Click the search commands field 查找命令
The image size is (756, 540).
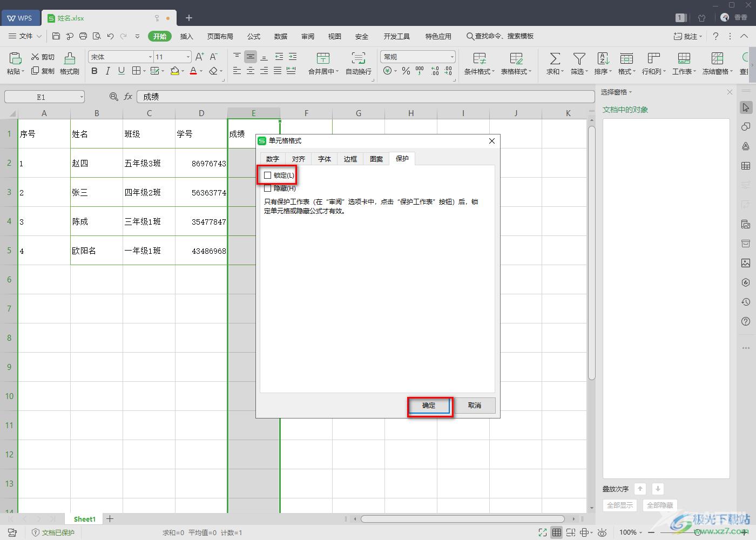click(501, 36)
